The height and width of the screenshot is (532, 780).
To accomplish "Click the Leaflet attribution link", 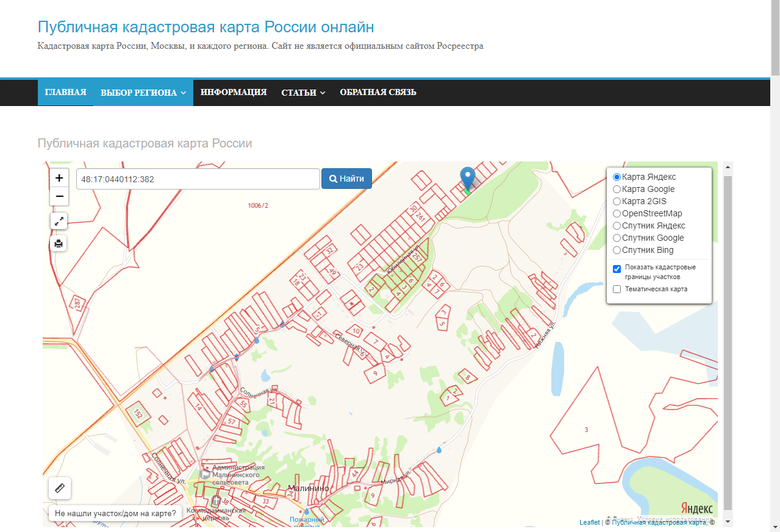I will (x=589, y=522).
